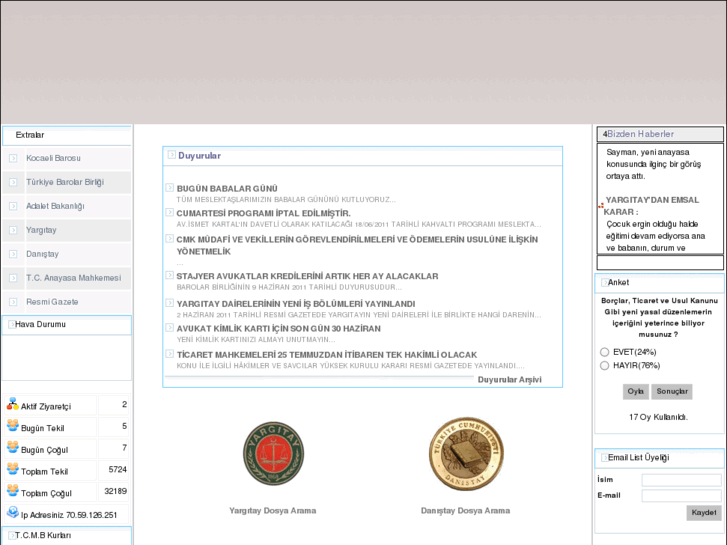Click arrow icon beside Adalet Bakanlığı
Screen dimensions: 727x545
click(x=13, y=206)
